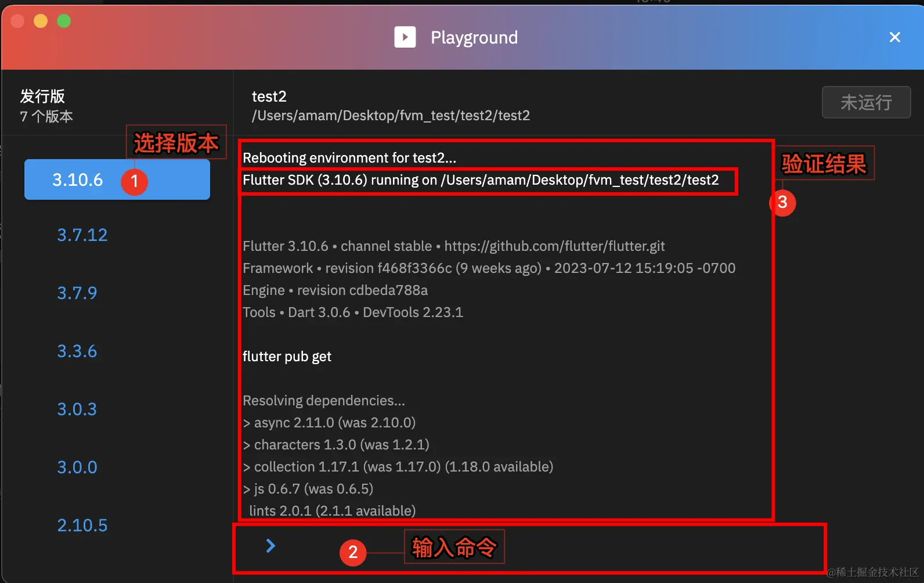Click the 'Rebooting environment for test2...' line
Screen dimensions: 924x583
[349, 158]
